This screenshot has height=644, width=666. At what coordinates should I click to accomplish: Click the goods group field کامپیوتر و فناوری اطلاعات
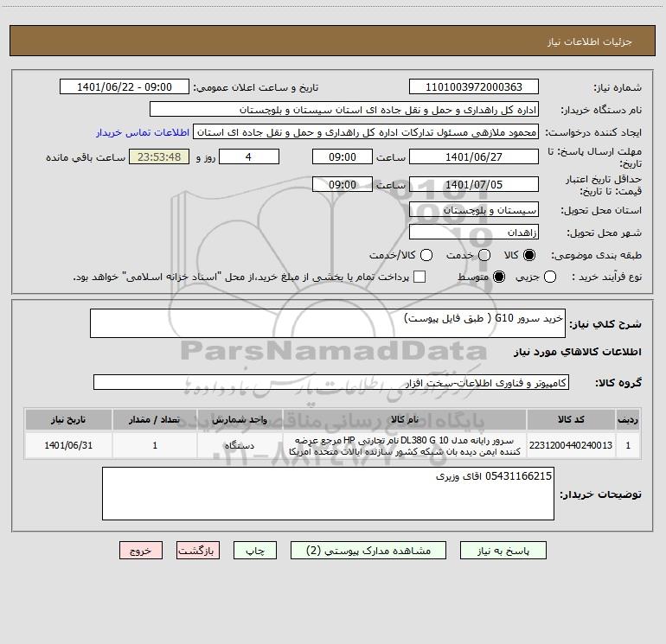point(331,382)
